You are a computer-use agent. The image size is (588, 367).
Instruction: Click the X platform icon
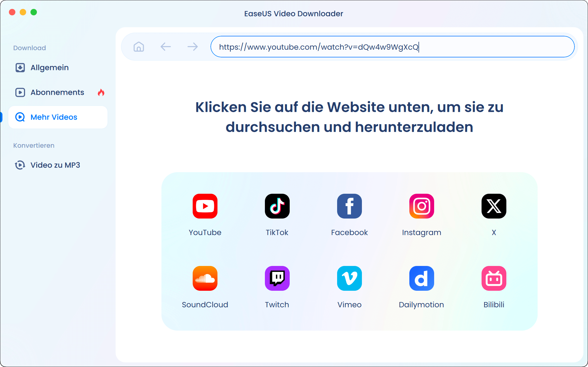tap(494, 206)
